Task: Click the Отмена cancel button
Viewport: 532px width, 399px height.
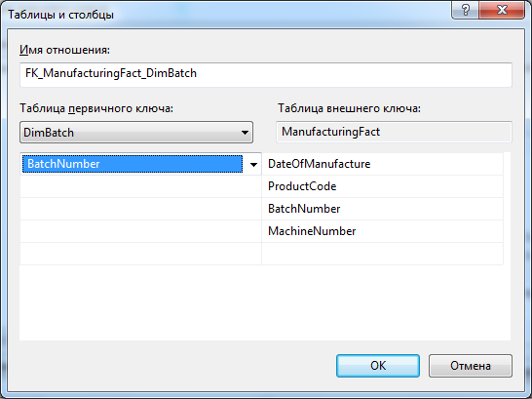Action: [471, 366]
